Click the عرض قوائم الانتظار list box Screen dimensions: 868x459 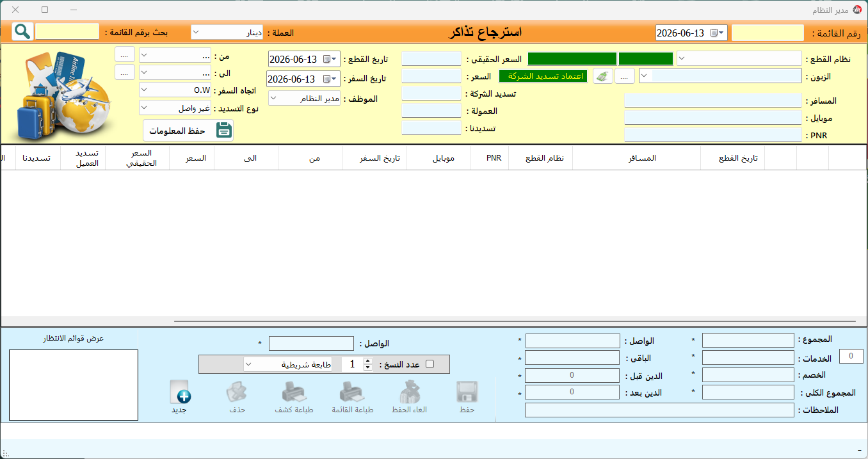(74, 385)
